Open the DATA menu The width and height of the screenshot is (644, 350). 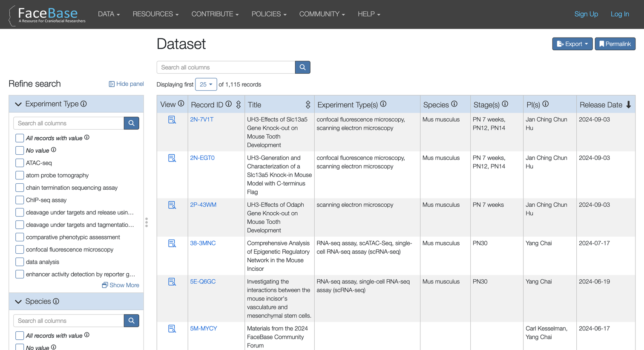click(x=108, y=14)
